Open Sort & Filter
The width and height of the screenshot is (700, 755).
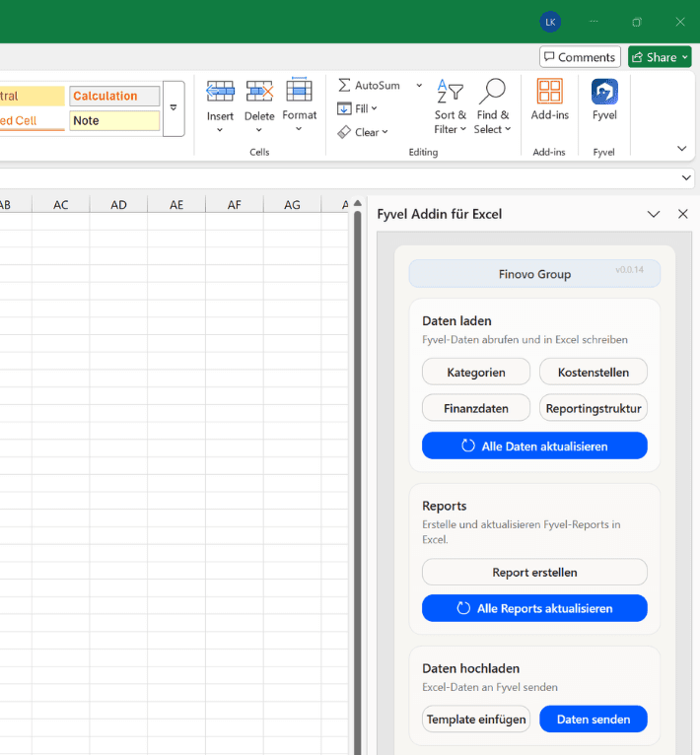click(x=450, y=106)
